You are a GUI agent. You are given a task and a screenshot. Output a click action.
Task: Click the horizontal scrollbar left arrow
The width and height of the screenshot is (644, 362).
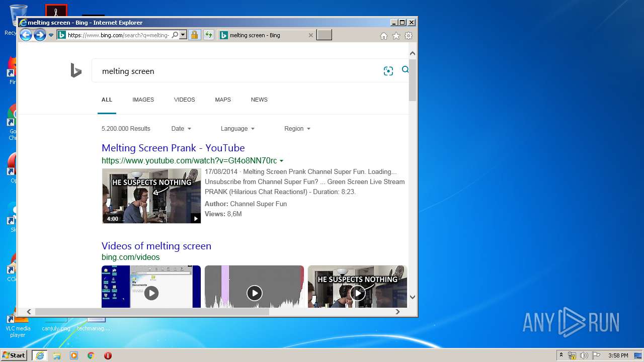[x=29, y=312]
